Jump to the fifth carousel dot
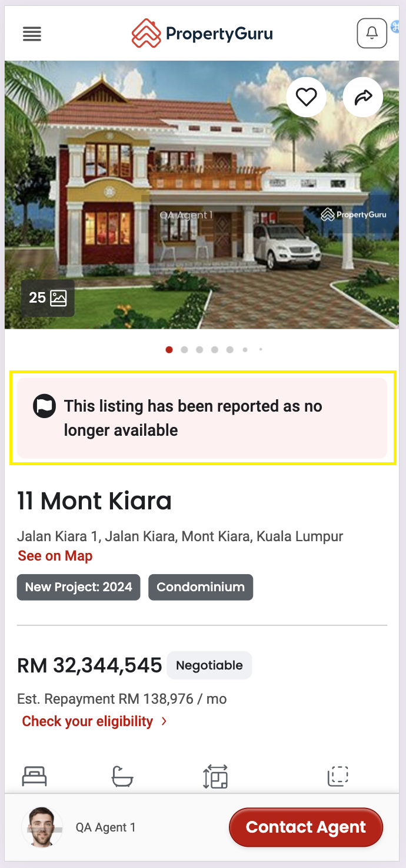The height and width of the screenshot is (868, 406). pos(229,350)
